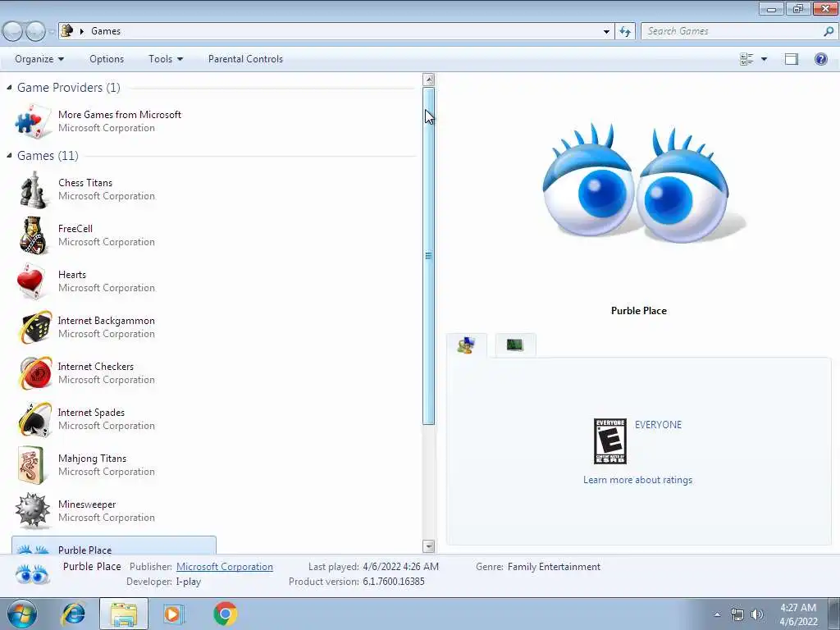Viewport: 840px width, 630px height.
Task: Select the Chess Titans game icon
Action: (33, 189)
